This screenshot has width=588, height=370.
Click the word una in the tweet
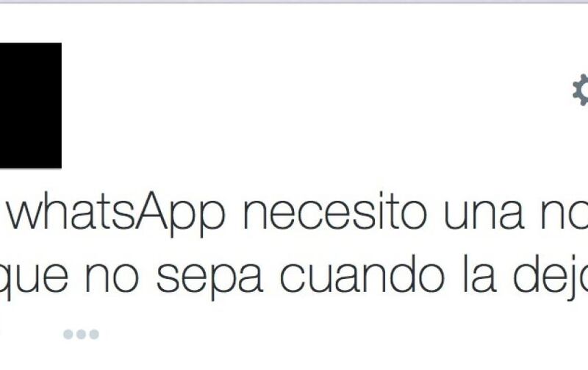[x=484, y=216]
